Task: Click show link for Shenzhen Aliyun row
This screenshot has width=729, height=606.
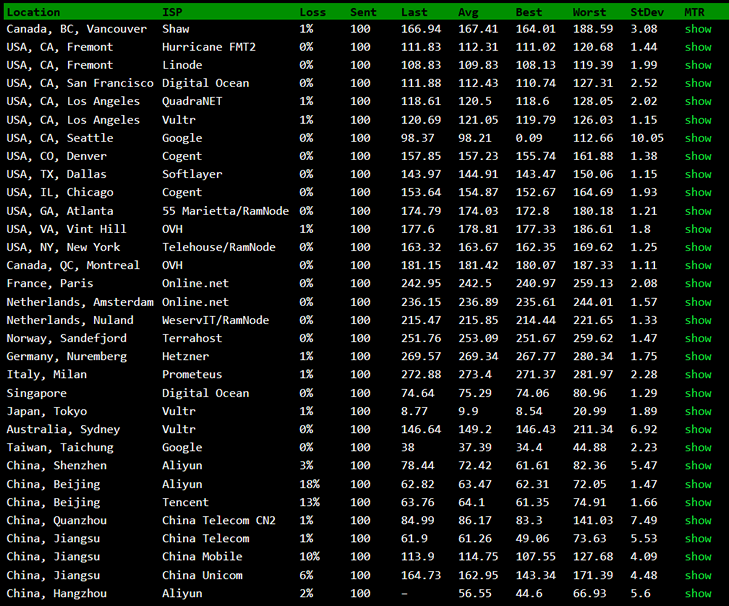Action: (698, 466)
